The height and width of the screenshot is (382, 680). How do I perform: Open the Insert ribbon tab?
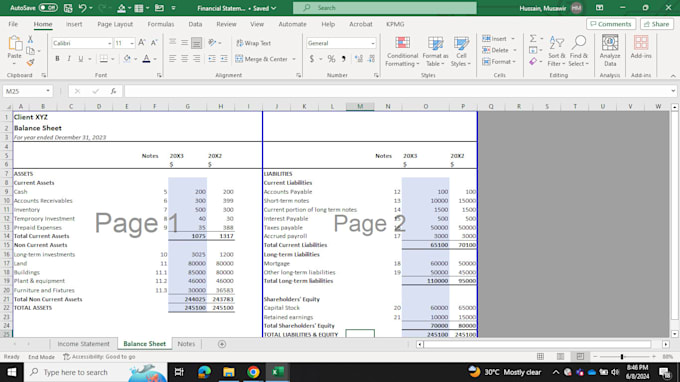(74, 24)
